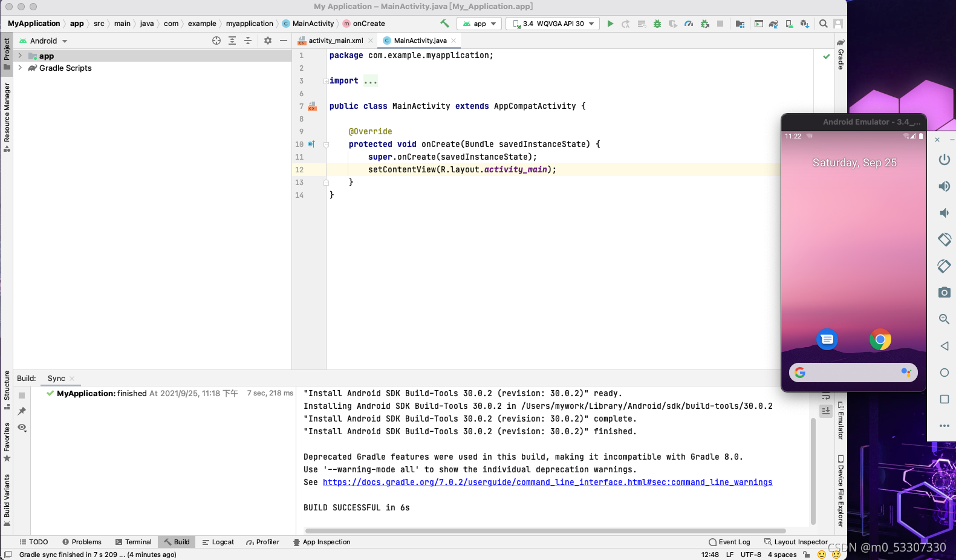The height and width of the screenshot is (560, 956).
Task: Open the Terminal tool window
Action: pyautogui.click(x=133, y=542)
